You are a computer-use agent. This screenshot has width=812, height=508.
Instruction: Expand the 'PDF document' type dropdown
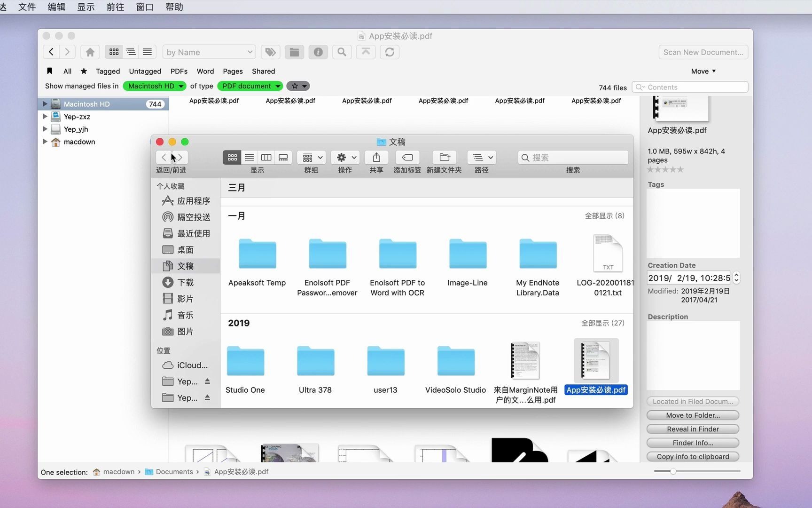click(x=250, y=86)
